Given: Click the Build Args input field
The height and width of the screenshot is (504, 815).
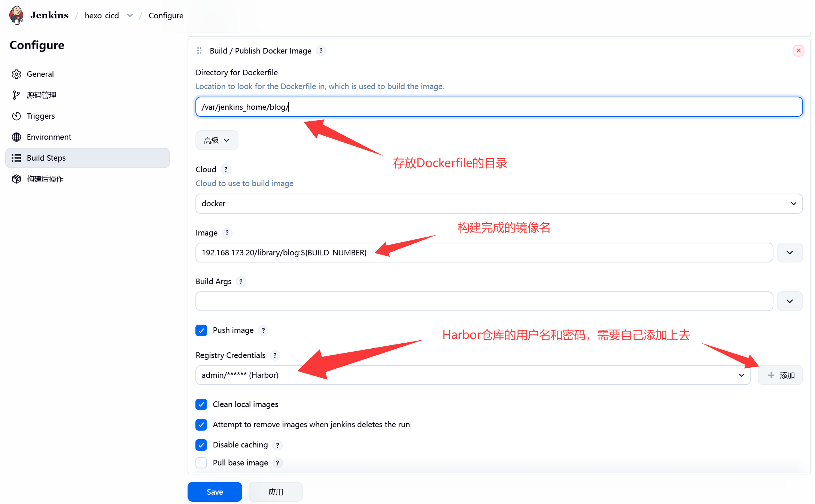Looking at the screenshot, I should pyautogui.click(x=484, y=301).
